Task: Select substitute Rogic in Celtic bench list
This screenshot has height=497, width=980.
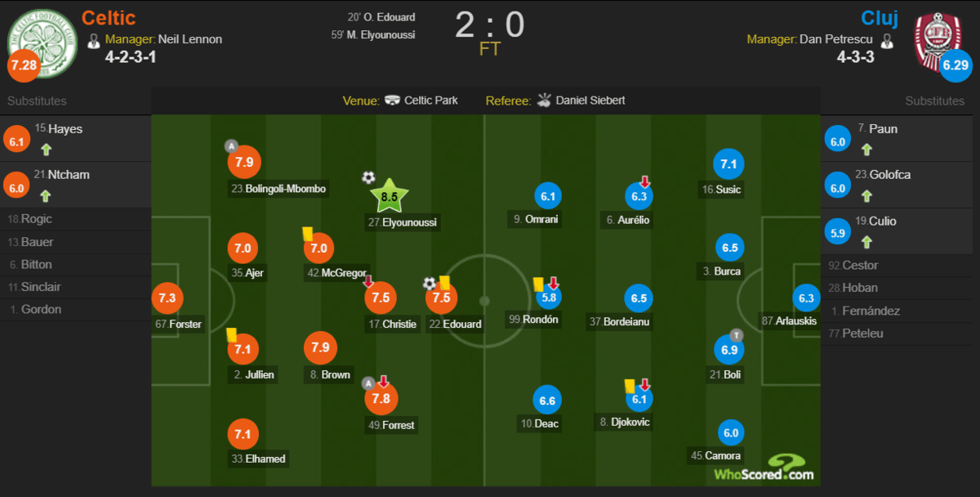Action: pyautogui.click(x=35, y=219)
